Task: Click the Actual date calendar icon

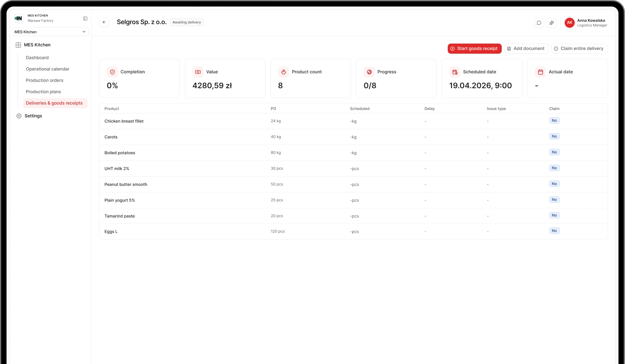Action: 541,72
